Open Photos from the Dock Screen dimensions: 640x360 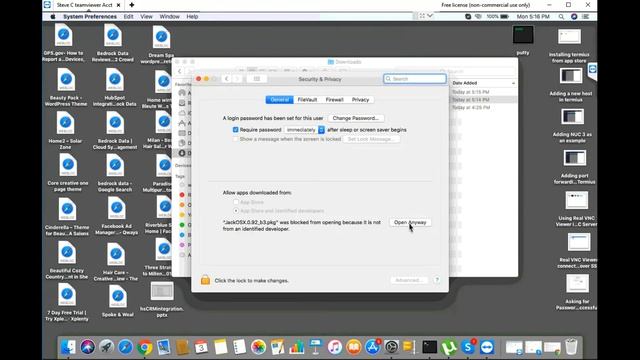click(258, 347)
